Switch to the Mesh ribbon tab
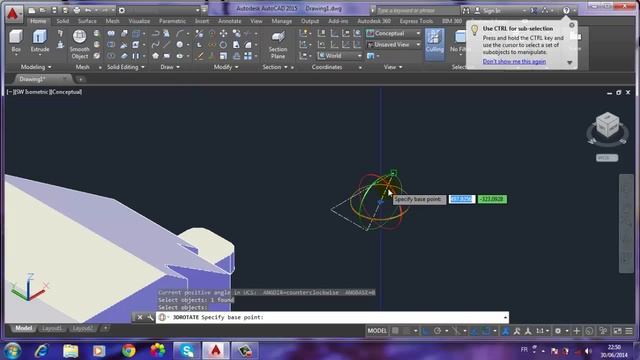The width and height of the screenshot is (640, 360). [112, 21]
